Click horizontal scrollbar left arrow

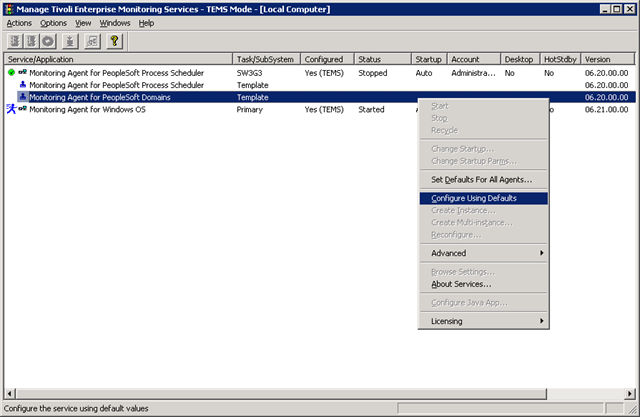(x=10, y=394)
